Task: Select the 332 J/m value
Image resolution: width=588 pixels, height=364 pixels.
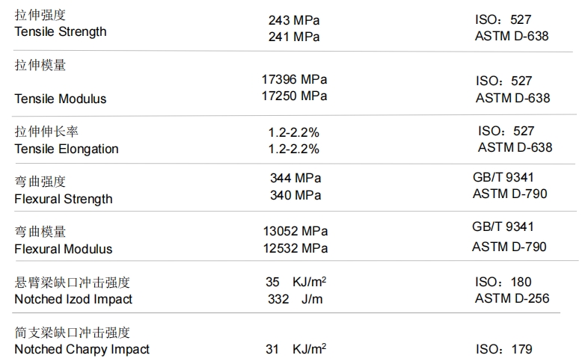Action: click(295, 299)
